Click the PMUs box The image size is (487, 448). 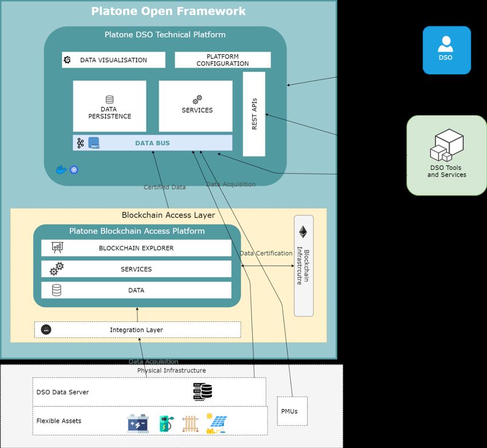click(292, 411)
